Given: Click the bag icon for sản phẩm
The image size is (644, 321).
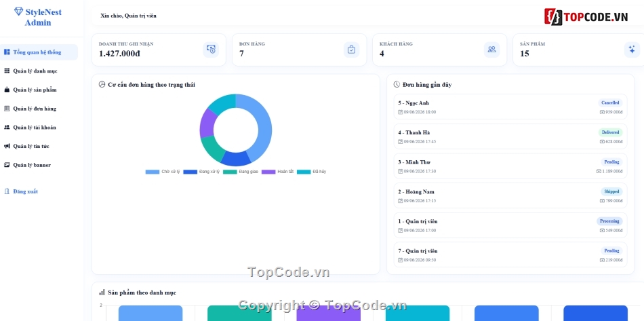Looking at the screenshot, I should [7, 90].
